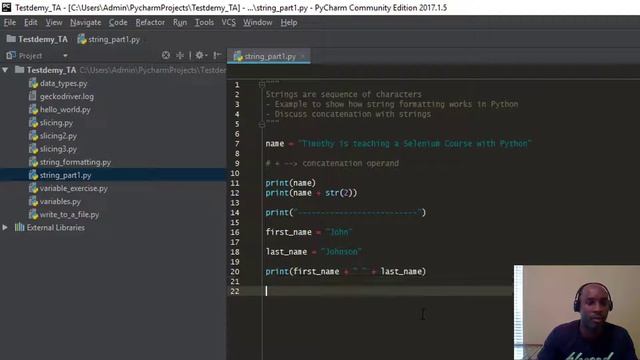Open the View menu

tap(54, 22)
